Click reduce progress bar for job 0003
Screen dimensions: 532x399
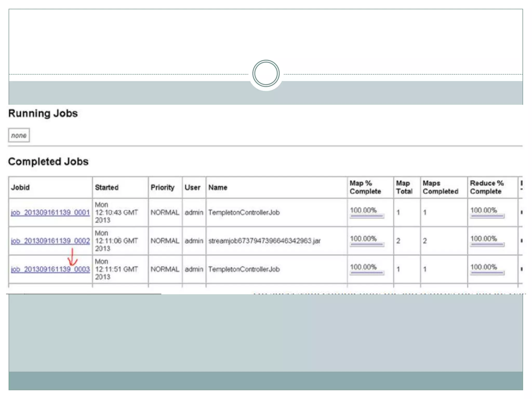pos(487,273)
